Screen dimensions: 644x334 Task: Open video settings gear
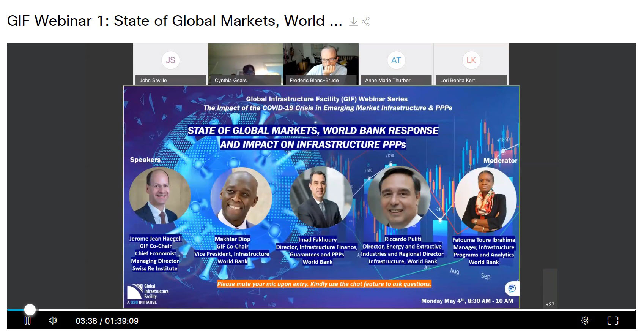click(x=585, y=320)
